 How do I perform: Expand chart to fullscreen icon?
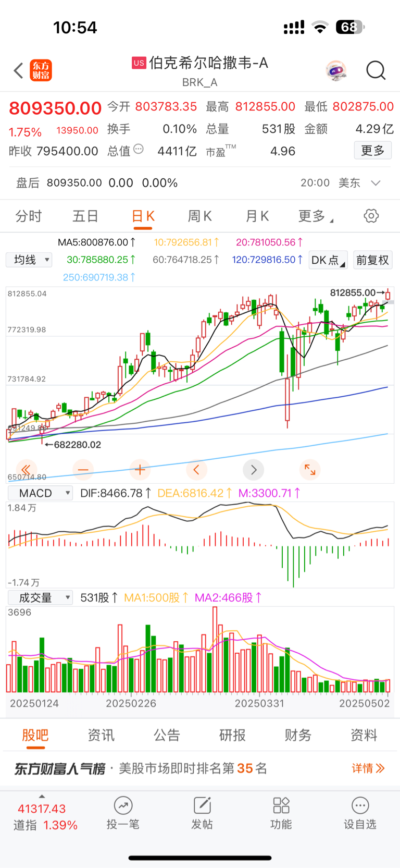pos(310,470)
